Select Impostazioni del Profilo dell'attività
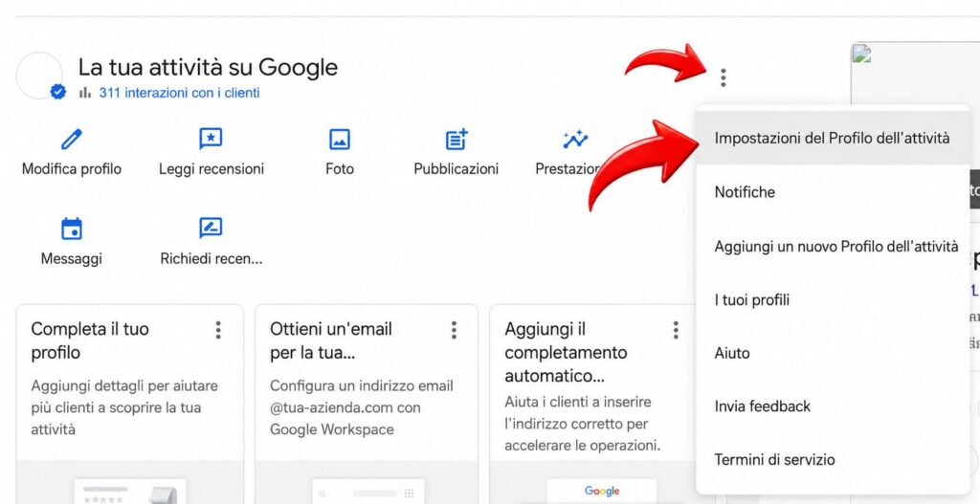 pos(833,138)
